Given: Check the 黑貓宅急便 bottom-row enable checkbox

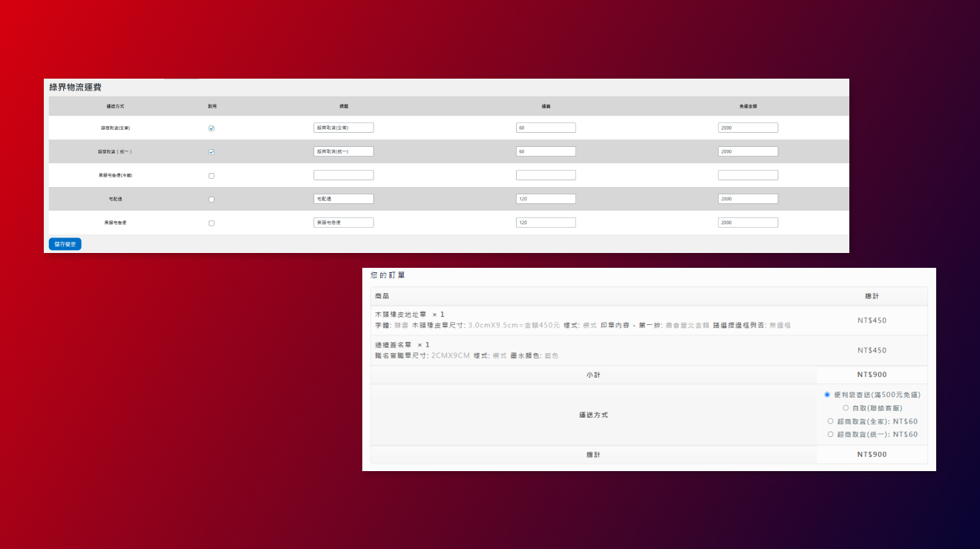Looking at the screenshot, I should (x=212, y=223).
